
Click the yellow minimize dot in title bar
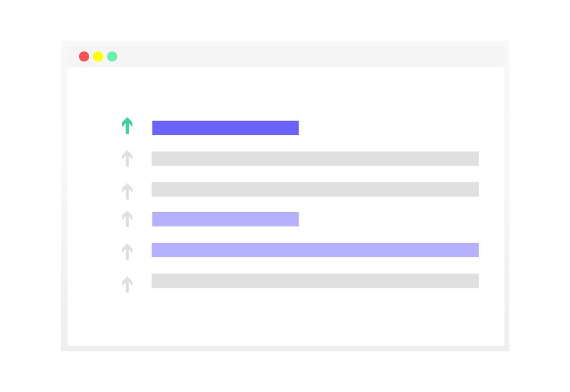coord(98,56)
